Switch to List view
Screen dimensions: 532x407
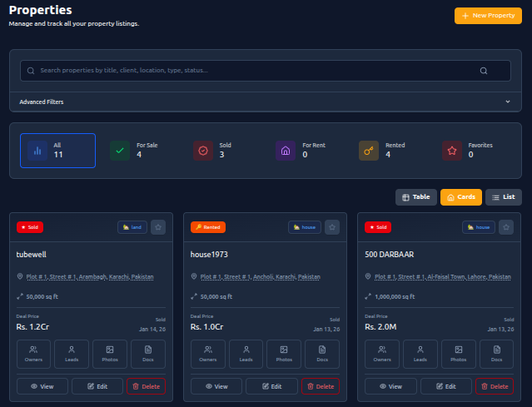(504, 197)
